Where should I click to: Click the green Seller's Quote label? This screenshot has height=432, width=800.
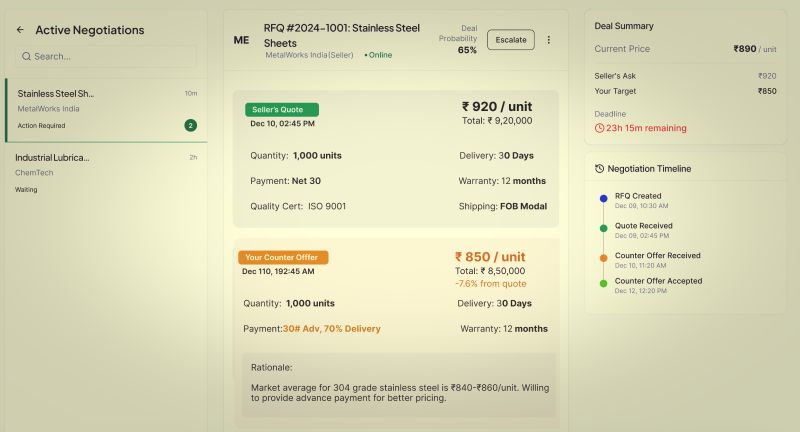click(282, 109)
